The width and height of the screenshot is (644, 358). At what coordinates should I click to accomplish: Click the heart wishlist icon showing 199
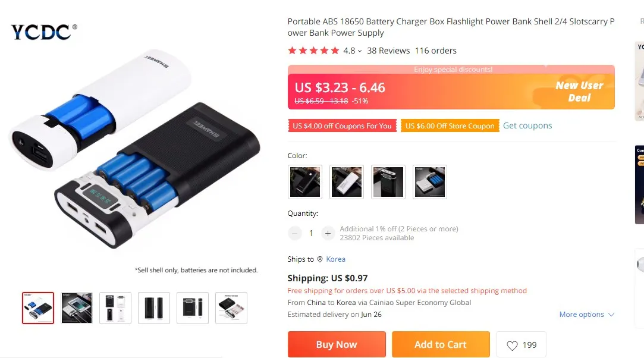[512, 346]
